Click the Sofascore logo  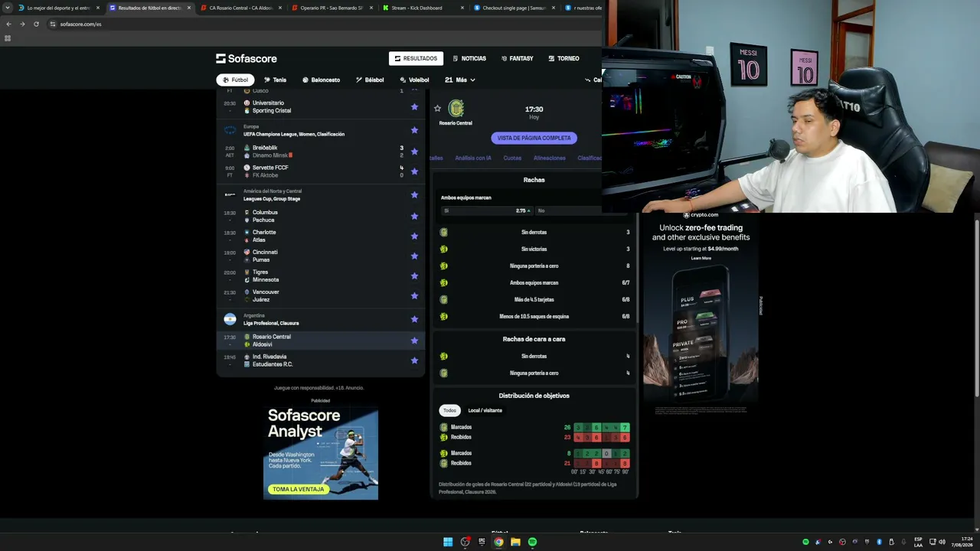pos(247,59)
